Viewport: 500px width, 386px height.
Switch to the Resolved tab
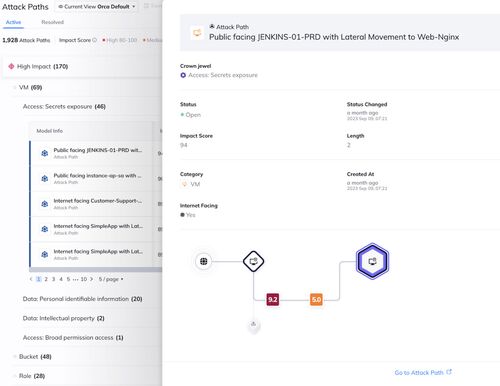click(x=52, y=22)
